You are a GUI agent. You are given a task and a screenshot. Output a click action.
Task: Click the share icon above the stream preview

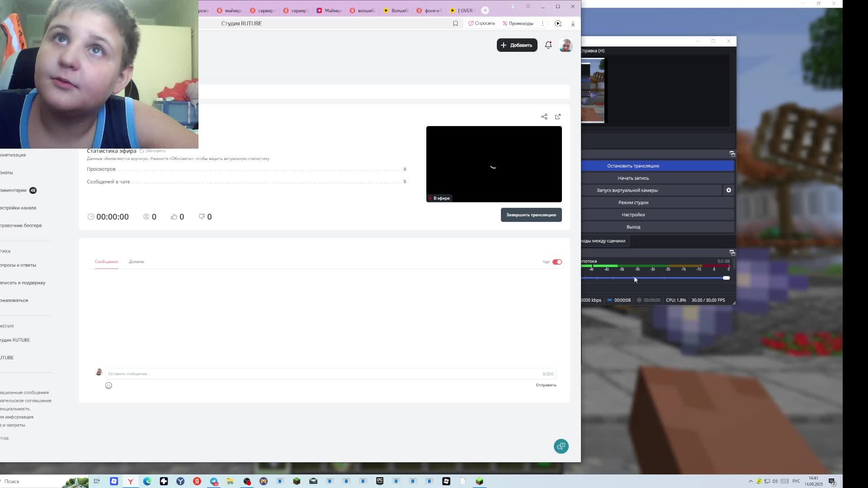click(x=544, y=117)
